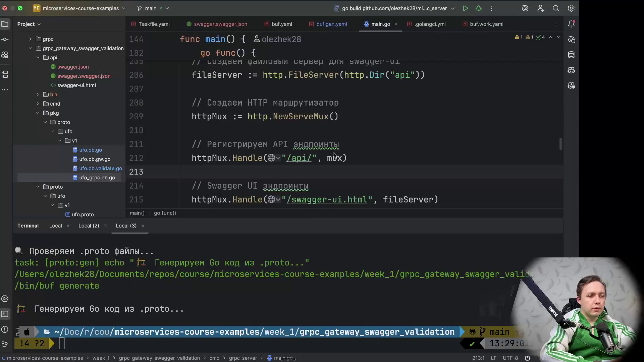644x362 pixels.
Task: Start the Debug bug icon
Action: point(479,8)
